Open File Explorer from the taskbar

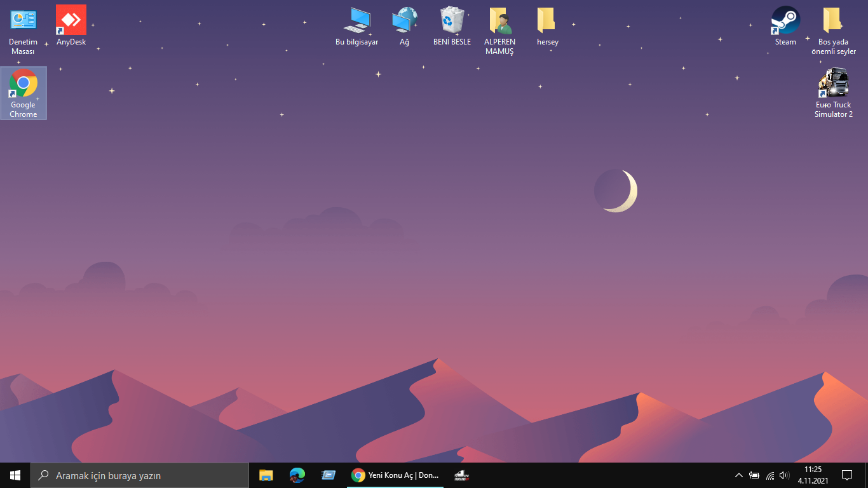[x=266, y=475]
